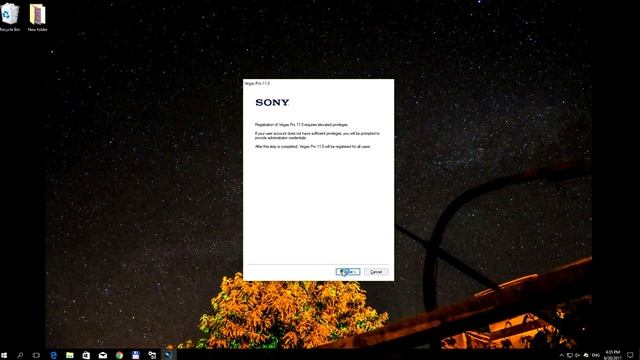Screen dimensions: 640x360
Task: Launch Google Chrome from the taskbar
Action: click(x=119, y=355)
